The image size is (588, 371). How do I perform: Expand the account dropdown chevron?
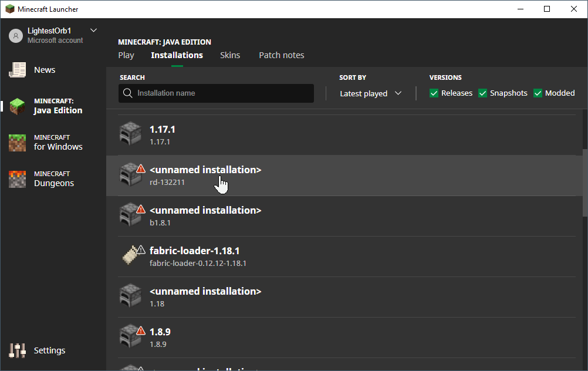tap(94, 31)
